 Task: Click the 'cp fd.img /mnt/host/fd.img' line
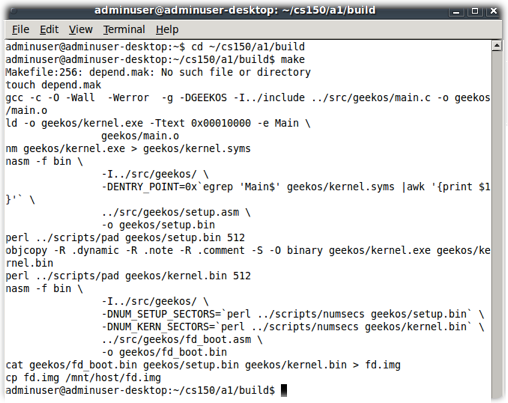pyautogui.click(x=83, y=378)
